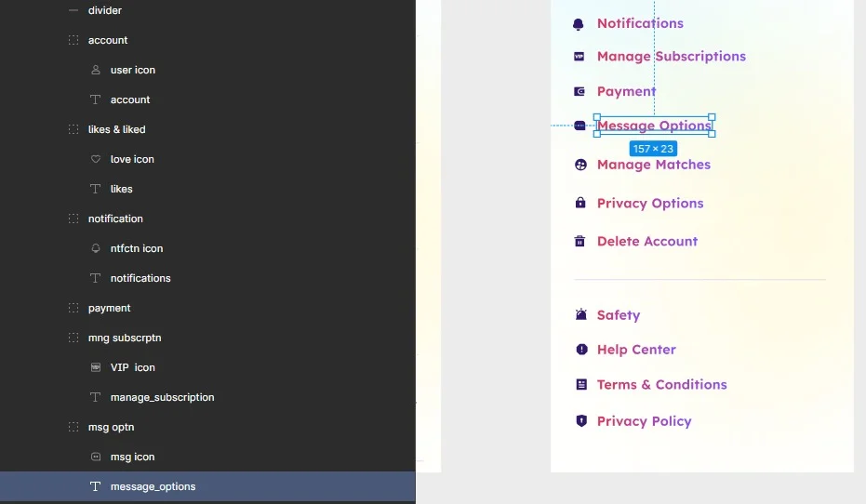The height and width of the screenshot is (504, 866).
Task: Click the top-right resize handle of the selection
Action: pyautogui.click(x=713, y=117)
